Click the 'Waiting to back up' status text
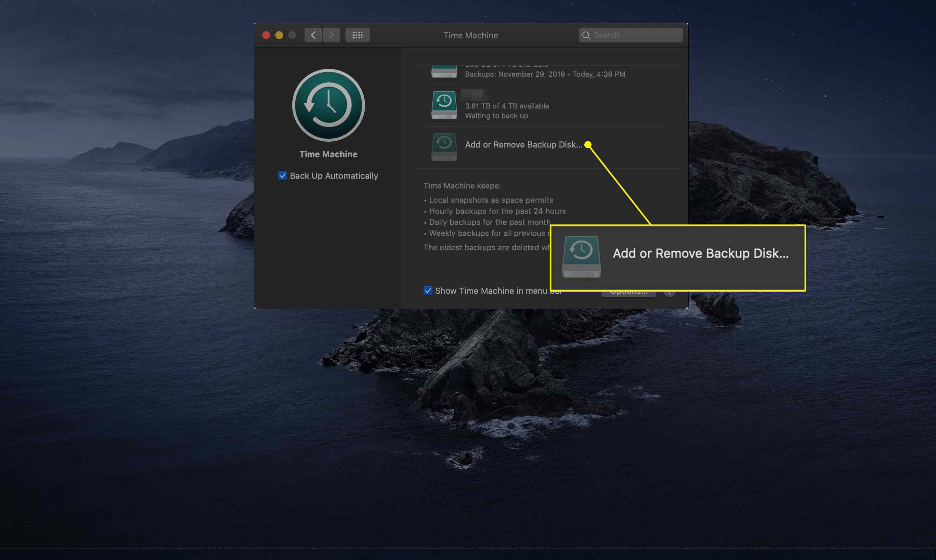The height and width of the screenshot is (560, 936). 497,116
